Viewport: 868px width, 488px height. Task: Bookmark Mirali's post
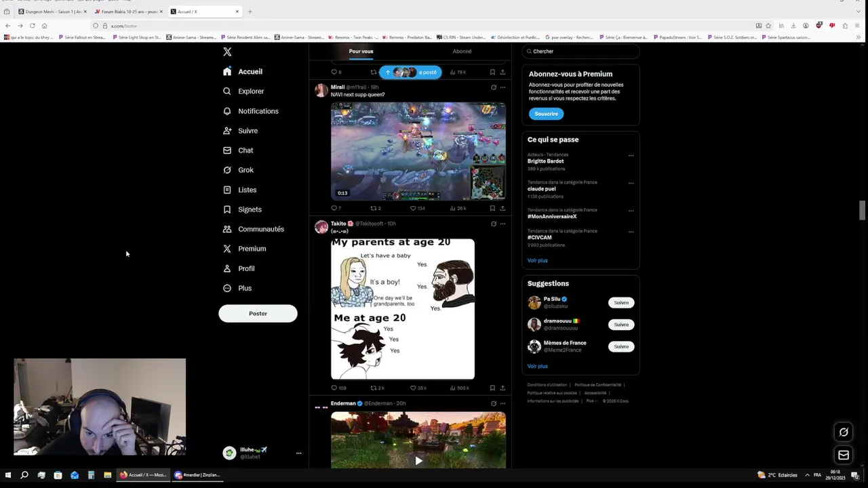[492, 208]
